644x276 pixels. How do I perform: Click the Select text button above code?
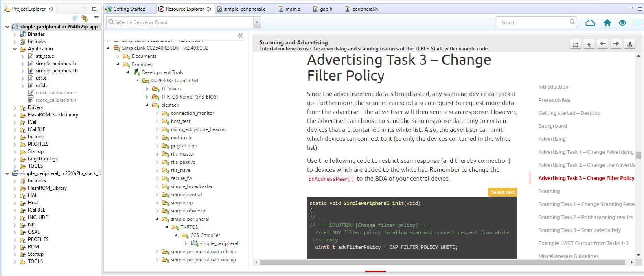502,192
